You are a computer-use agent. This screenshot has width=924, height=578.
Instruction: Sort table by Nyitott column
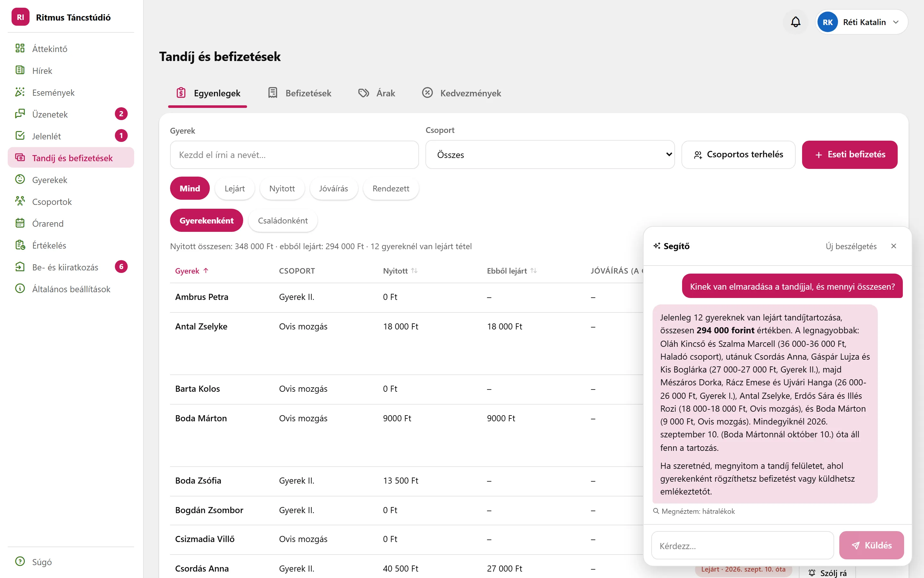click(x=400, y=271)
